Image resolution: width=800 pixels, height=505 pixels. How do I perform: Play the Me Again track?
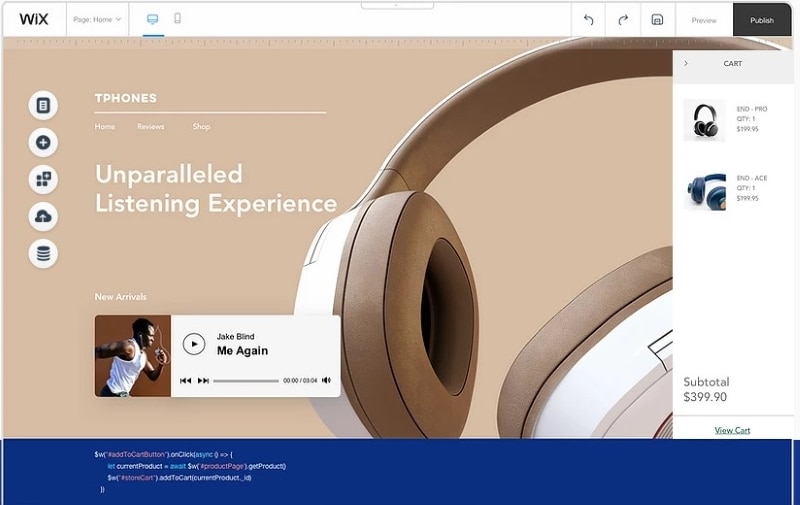(194, 344)
